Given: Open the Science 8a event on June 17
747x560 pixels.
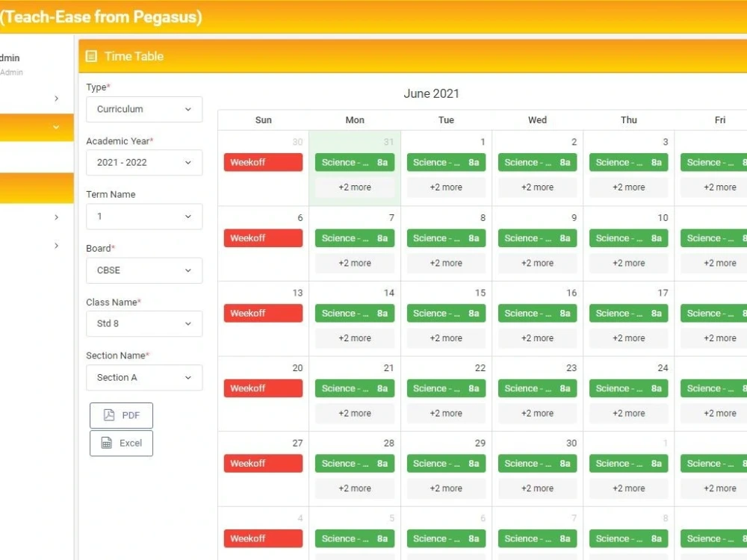Looking at the screenshot, I should 628,314.
